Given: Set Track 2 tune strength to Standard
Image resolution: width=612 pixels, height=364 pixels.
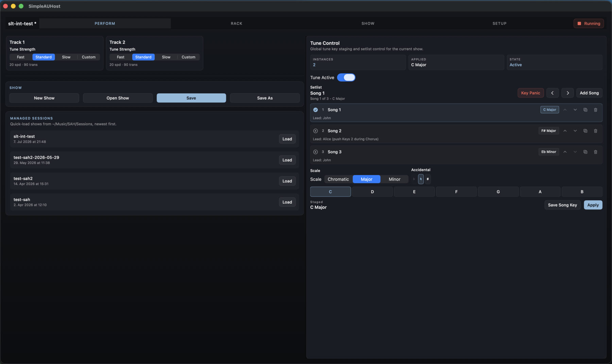Looking at the screenshot, I should [x=143, y=57].
